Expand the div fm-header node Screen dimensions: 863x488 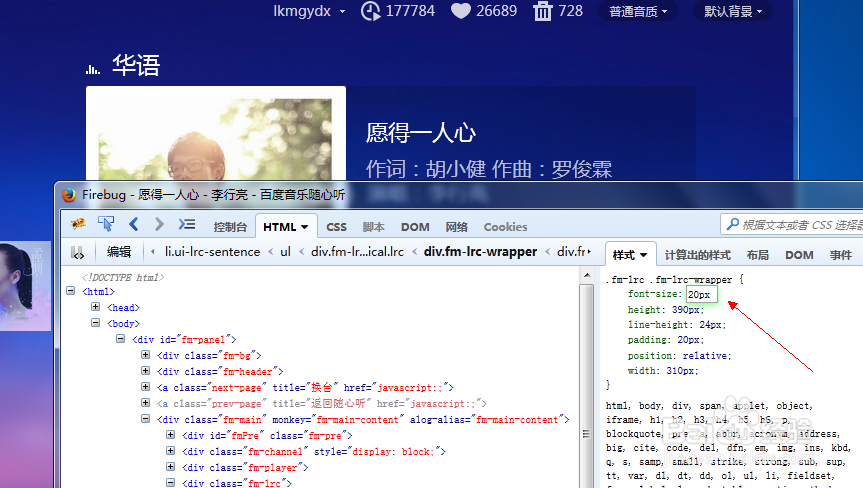(x=145, y=370)
